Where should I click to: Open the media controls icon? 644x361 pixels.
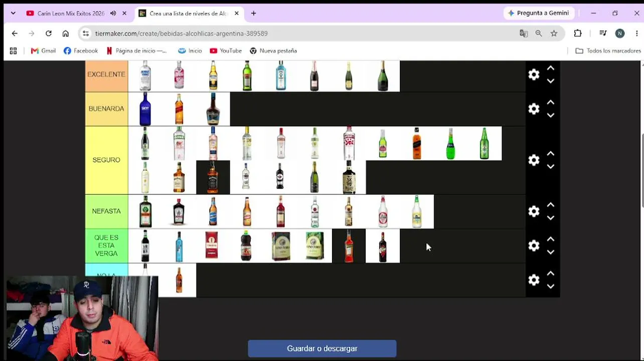[603, 34]
